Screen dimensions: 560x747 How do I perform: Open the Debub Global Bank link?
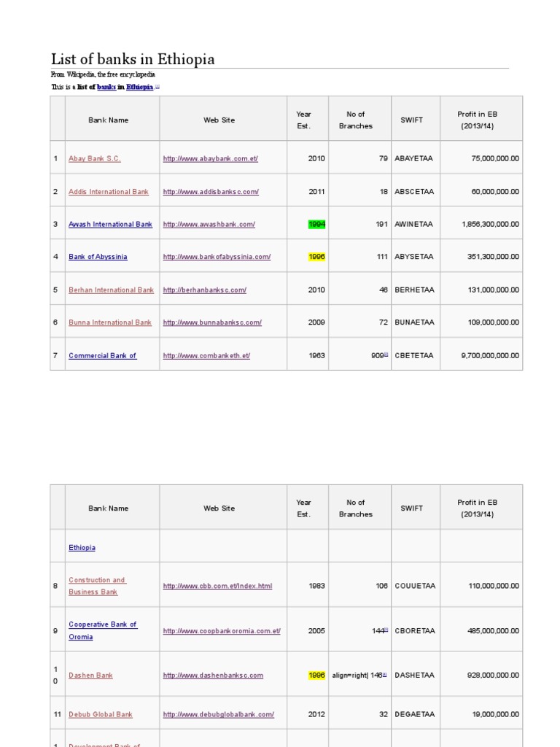coord(101,715)
